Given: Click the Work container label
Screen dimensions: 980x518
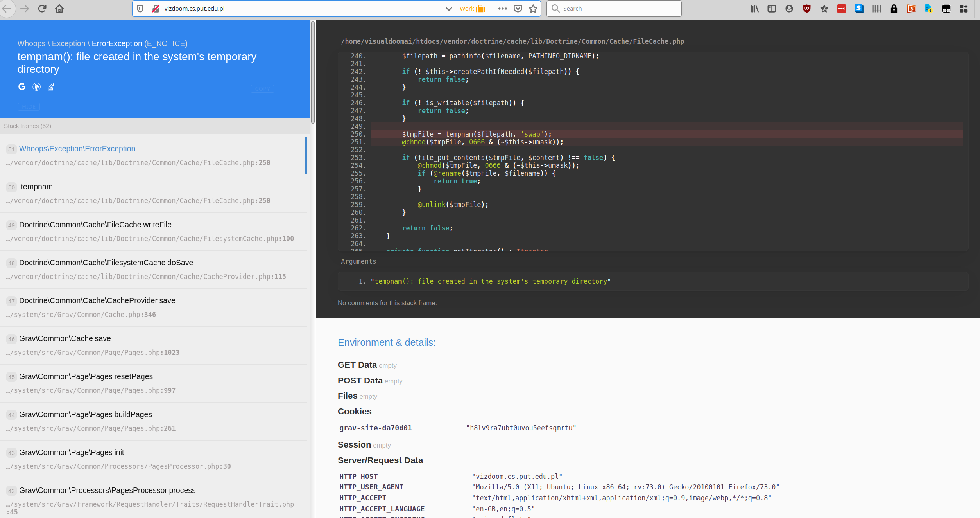Looking at the screenshot, I should coord(469,8).
